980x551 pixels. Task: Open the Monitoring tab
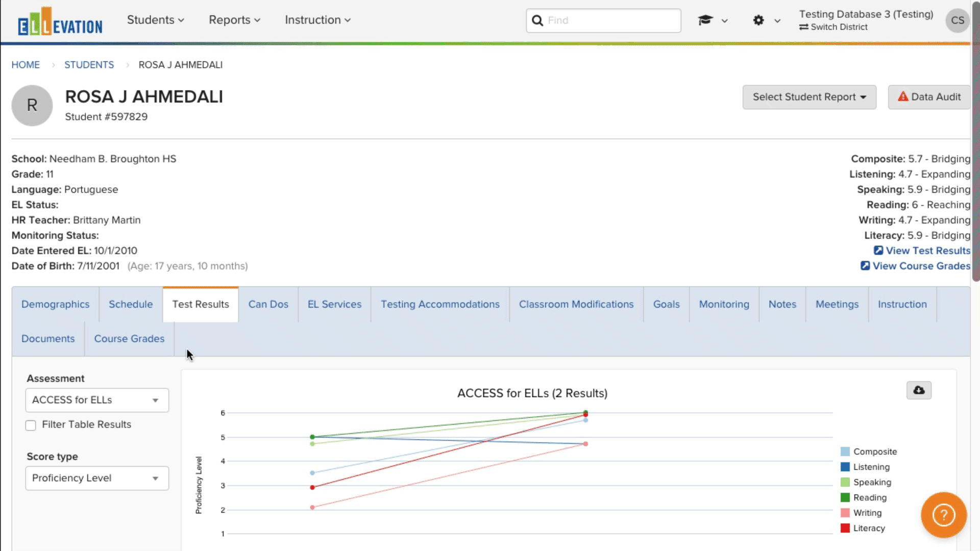tap(724, 304)
